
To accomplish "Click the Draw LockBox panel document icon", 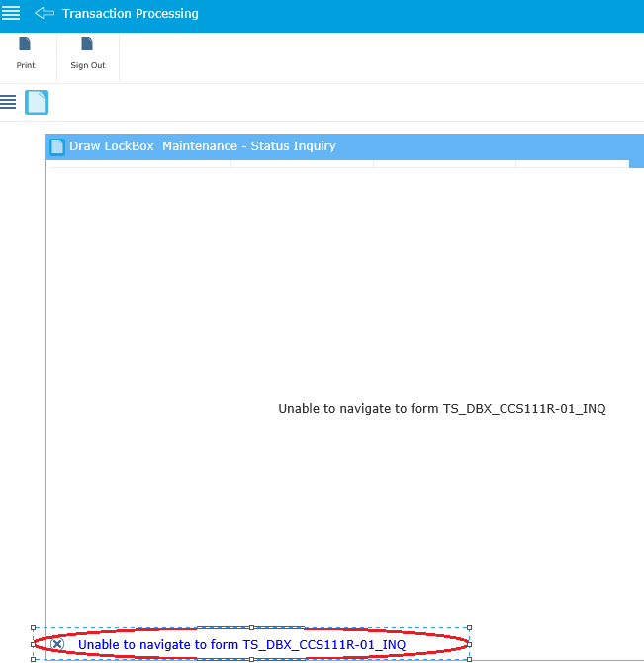I will (57, 146).
